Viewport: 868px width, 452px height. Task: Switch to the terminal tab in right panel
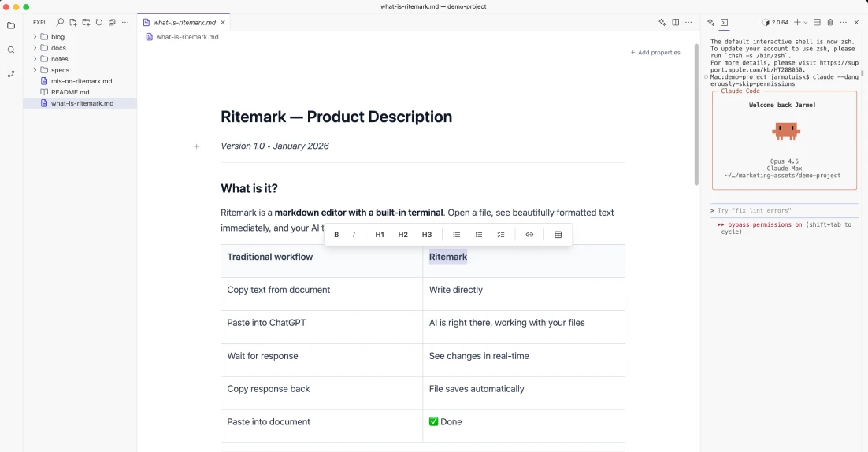(x=724, y=23)
